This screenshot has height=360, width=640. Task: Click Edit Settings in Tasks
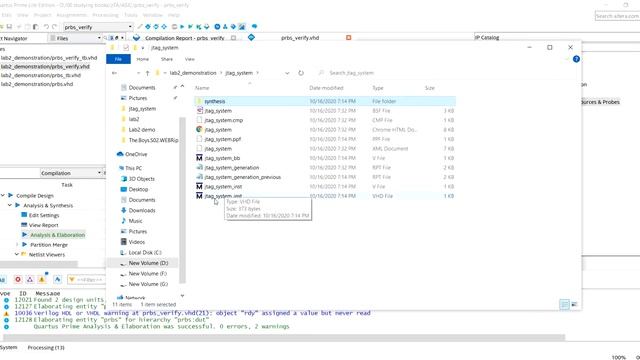pos(44,215)
